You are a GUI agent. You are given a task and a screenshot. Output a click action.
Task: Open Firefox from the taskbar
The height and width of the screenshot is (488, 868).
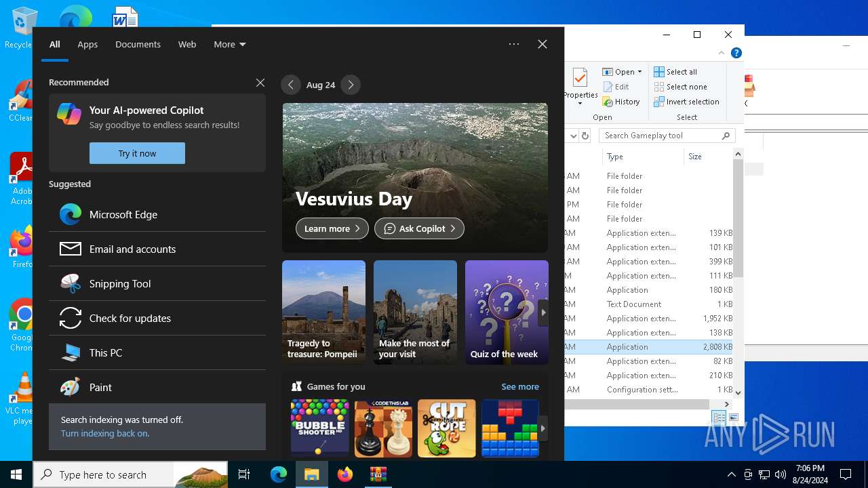coord(345,474)
